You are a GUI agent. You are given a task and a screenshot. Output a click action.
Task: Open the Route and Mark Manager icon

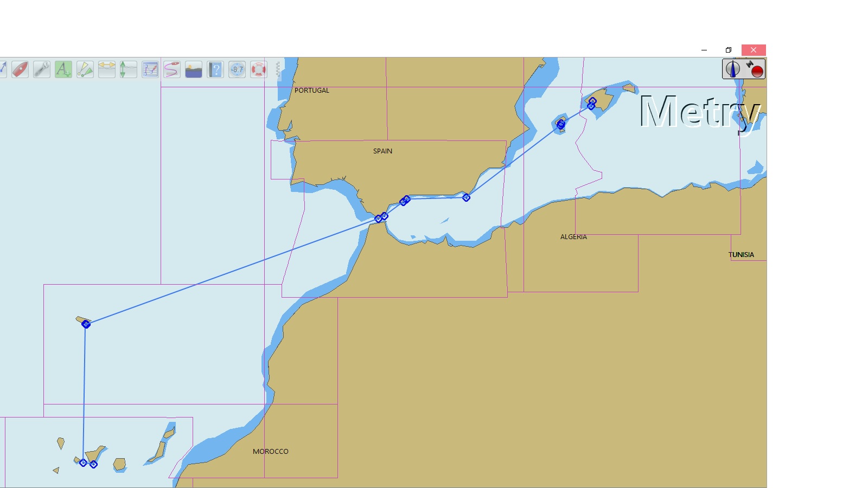pos(150,69)
